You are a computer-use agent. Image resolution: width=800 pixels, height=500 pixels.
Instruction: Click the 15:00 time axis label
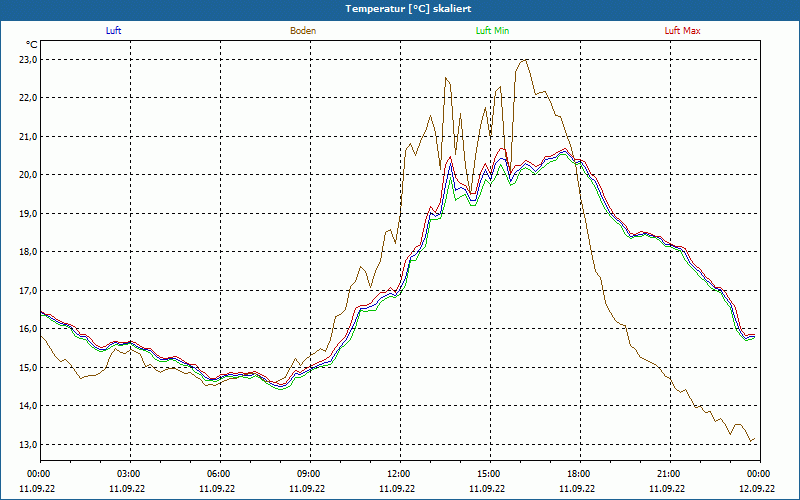[489, 473]
